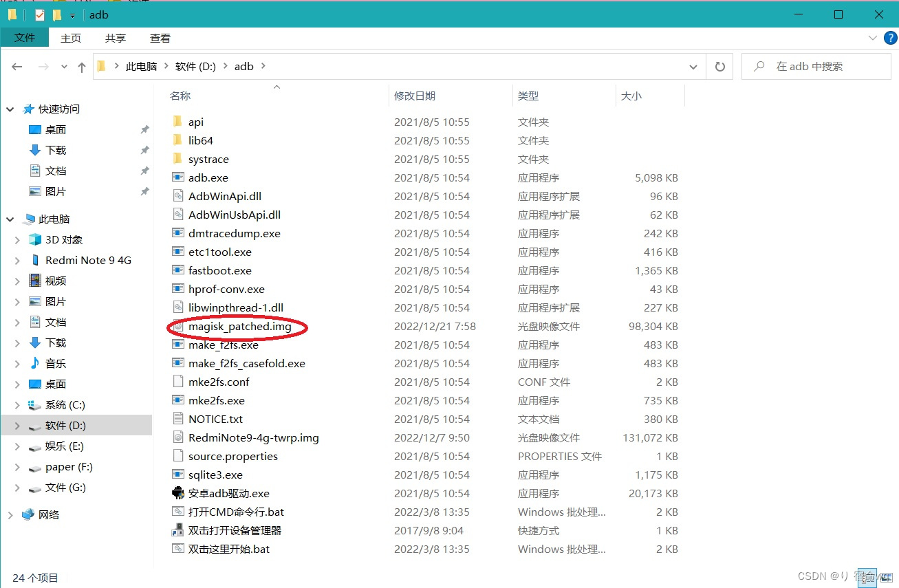Click the 在 adb 中搜索 search box
This screenshot has height=588, width=899.
[816, 67]
